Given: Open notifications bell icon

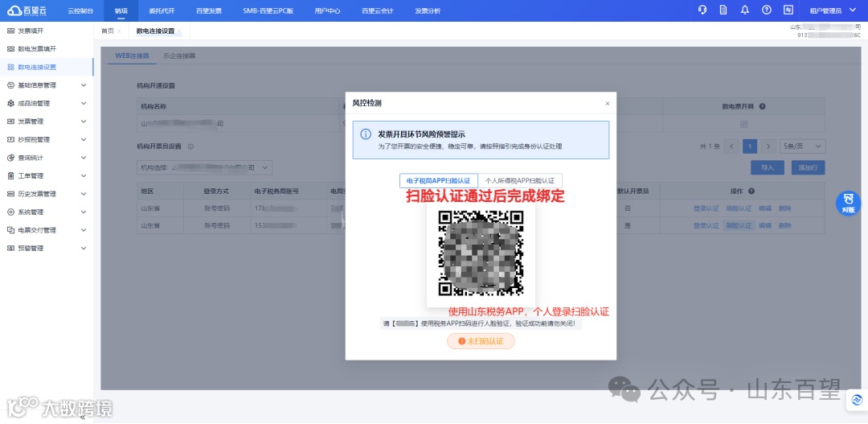Looking at the screenshot, I should coord(744,10).
